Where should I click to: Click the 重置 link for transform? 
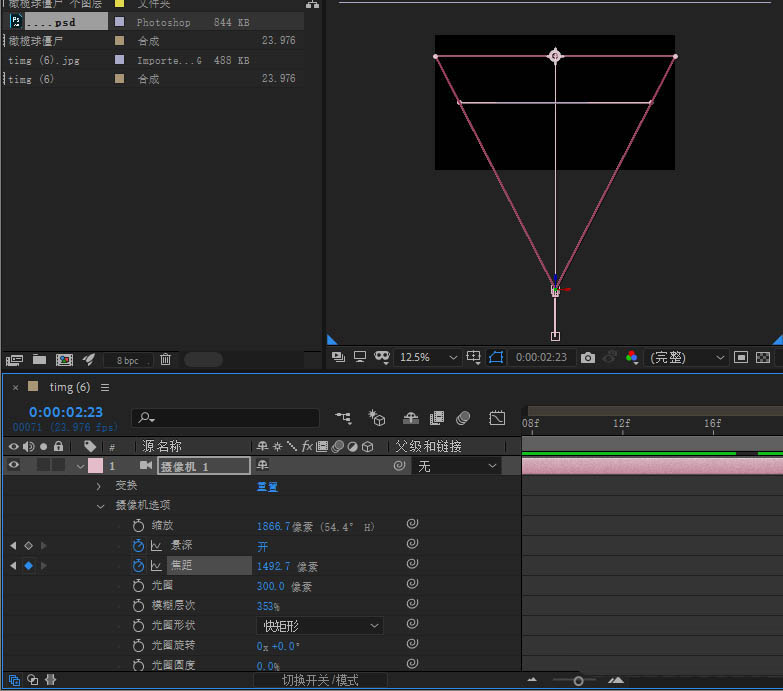tap(267, 486)
